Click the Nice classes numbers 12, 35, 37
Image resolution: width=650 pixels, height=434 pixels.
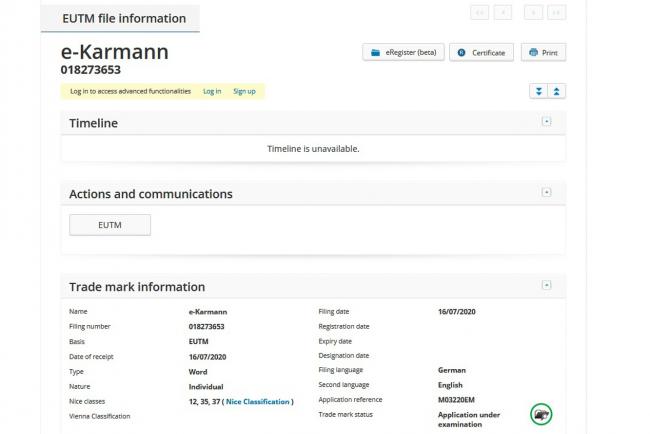click(204, 401)
